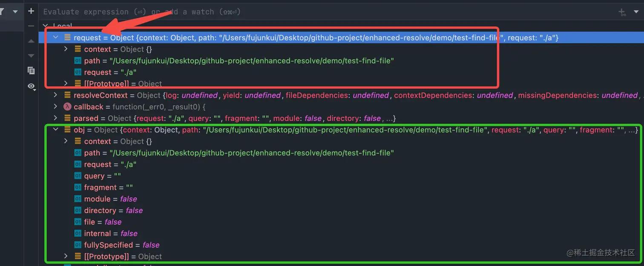
Task: Click the Evaluate expression input field
Action: [x=298, y=12]
